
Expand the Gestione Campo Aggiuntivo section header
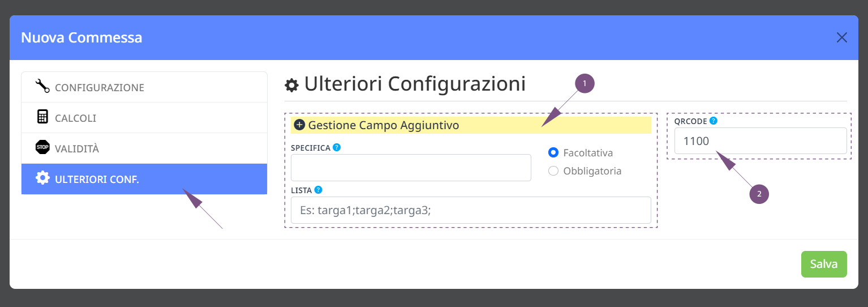(x=471, y=125)
